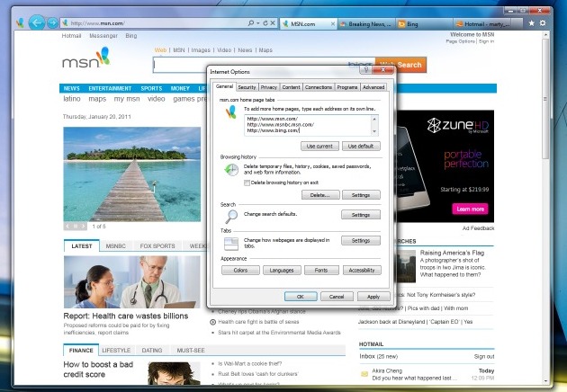Open the MONEY menu on MSN
The height and width of the screenshot is (392, 567).
(x=180, y=88)
